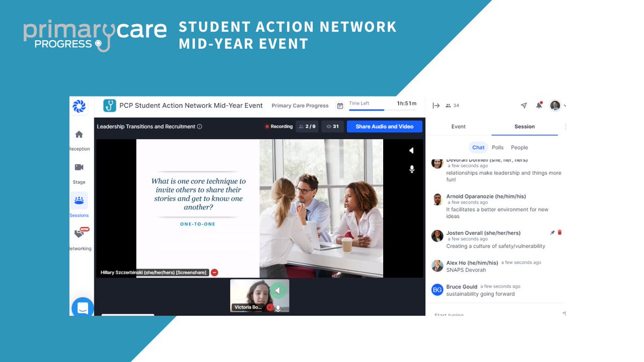This screenshot has height=362, width=644.
Task: Click 'Primary Care Progress' organizer text
Action: pos(300,106)
